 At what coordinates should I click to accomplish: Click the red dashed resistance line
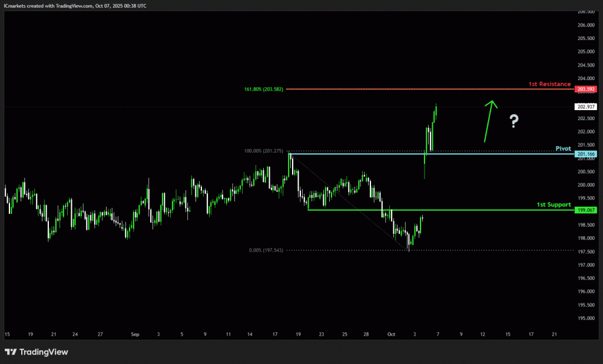pyautogui.click(x=412, y=89)
